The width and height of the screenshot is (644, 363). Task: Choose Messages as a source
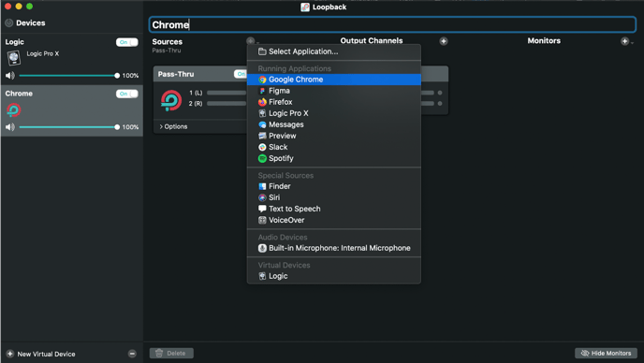point(334,124)
